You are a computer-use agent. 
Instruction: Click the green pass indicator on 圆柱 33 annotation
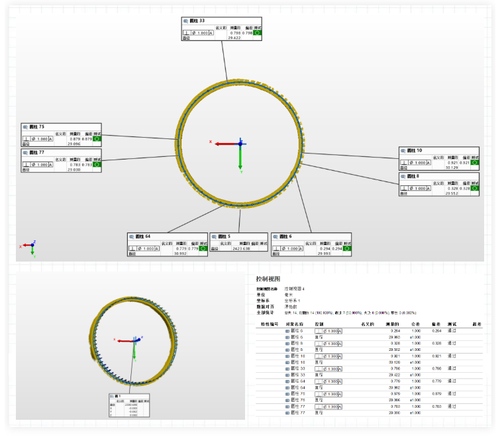tap(257, 32)
